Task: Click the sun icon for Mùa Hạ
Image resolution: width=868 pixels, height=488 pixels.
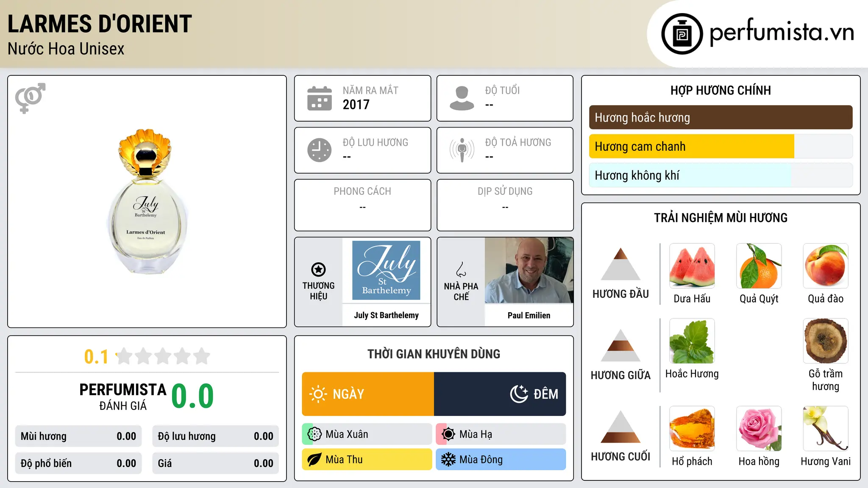Action: pyautogui.click(x=448, y=434)
